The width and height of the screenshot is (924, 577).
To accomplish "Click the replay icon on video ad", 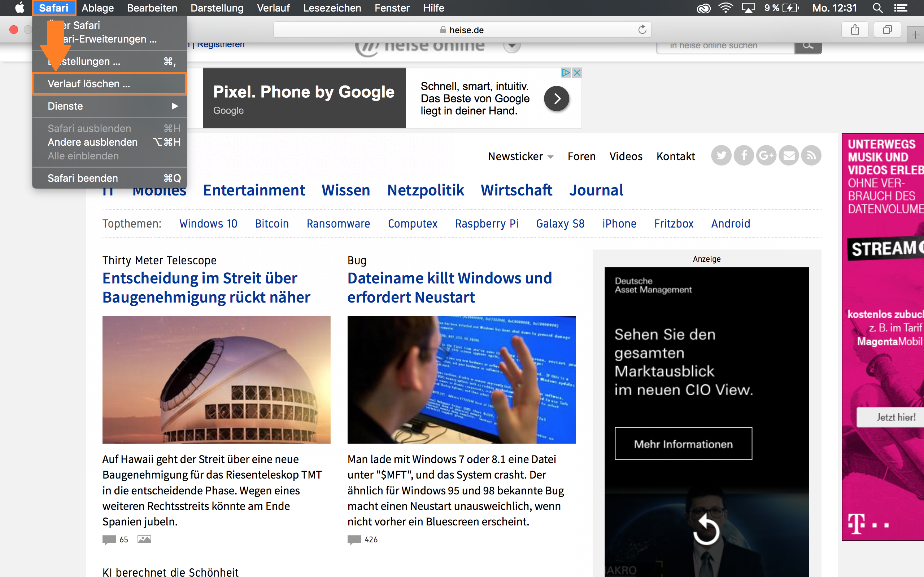I will (x=706, y=530).
